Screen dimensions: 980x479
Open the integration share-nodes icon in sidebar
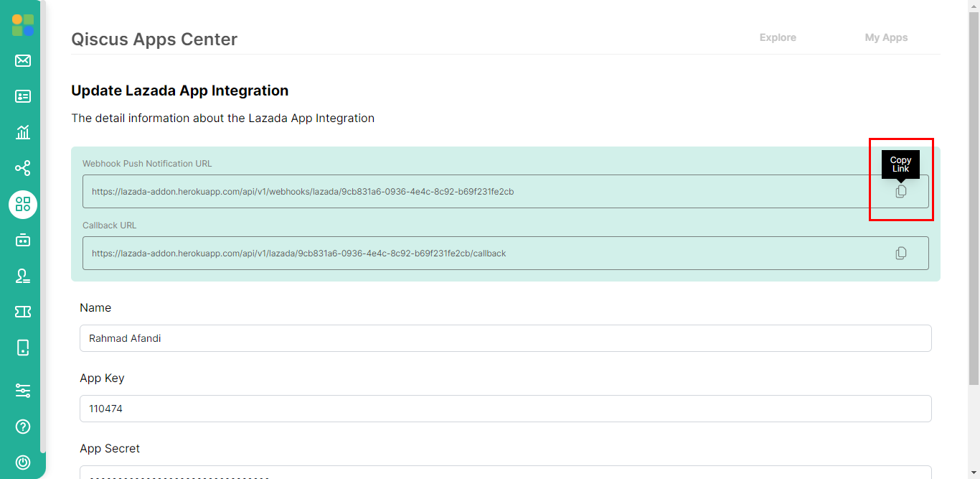point(23,168)
